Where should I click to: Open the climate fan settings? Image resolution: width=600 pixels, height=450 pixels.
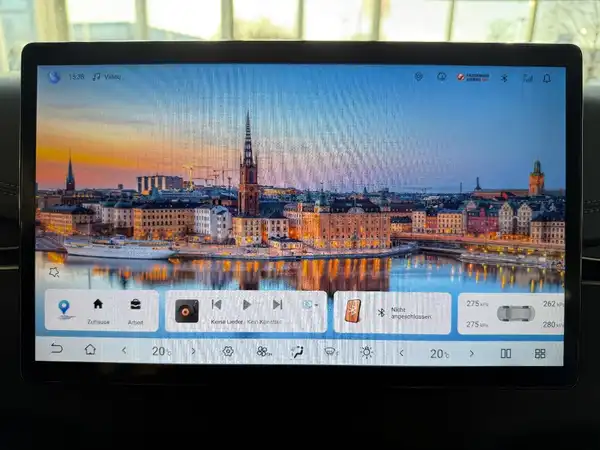pos(263,352)
